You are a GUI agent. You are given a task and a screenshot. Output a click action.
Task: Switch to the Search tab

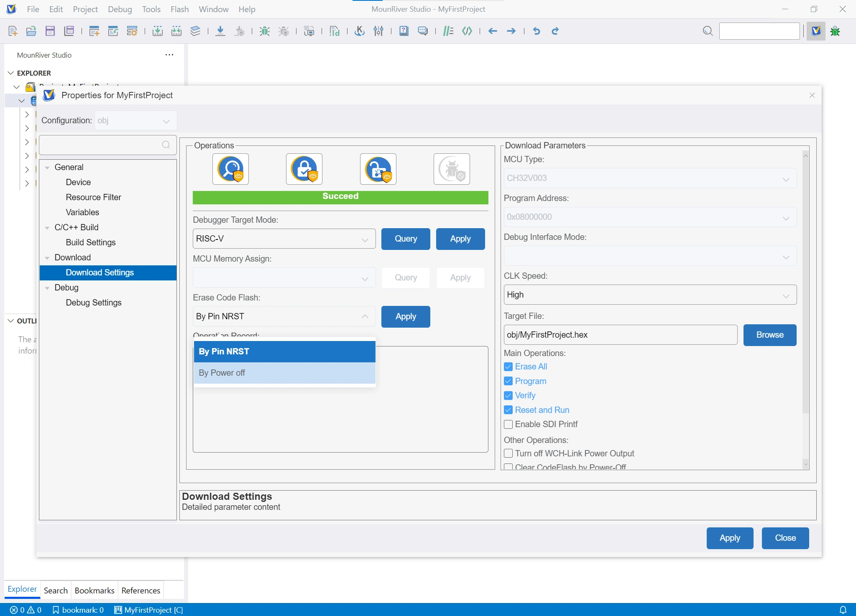pos(56,590)
